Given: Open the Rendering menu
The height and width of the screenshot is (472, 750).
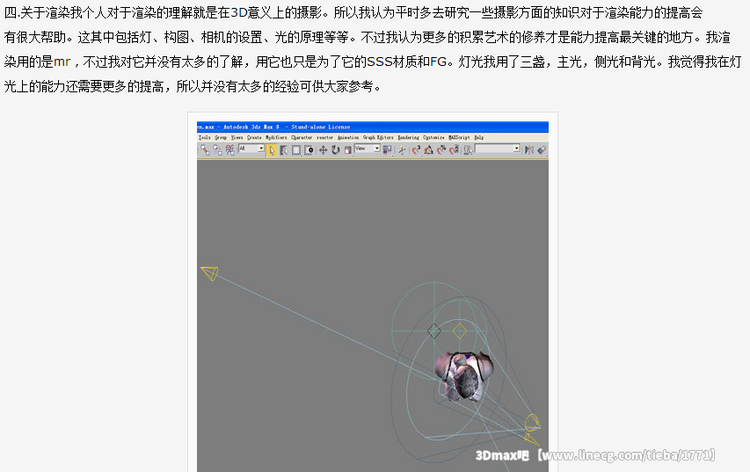Looking at the screenshot, I should 408,137.
